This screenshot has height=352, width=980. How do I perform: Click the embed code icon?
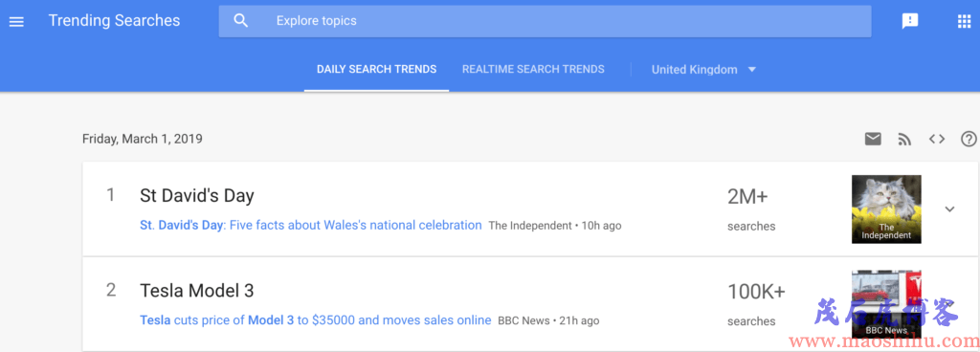(x=936, y=140)
